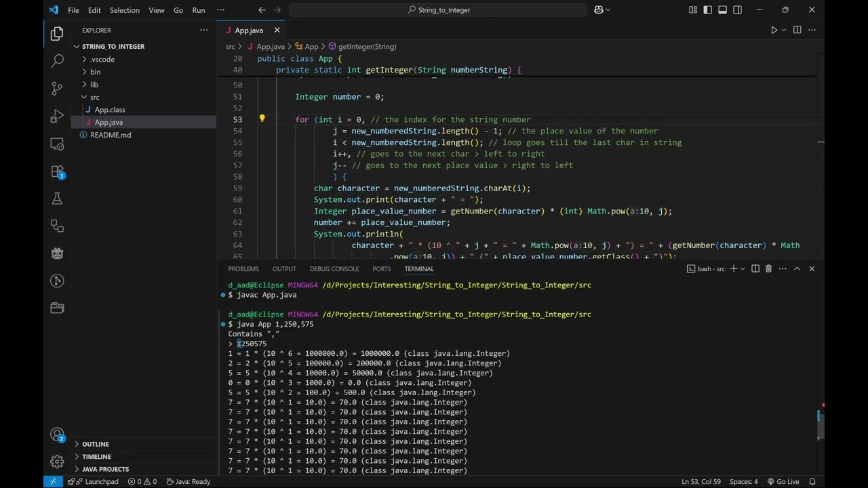Click the lightbulb code action on line 53
Viewport: 868px width, 488px height.
tap(262, 119)
